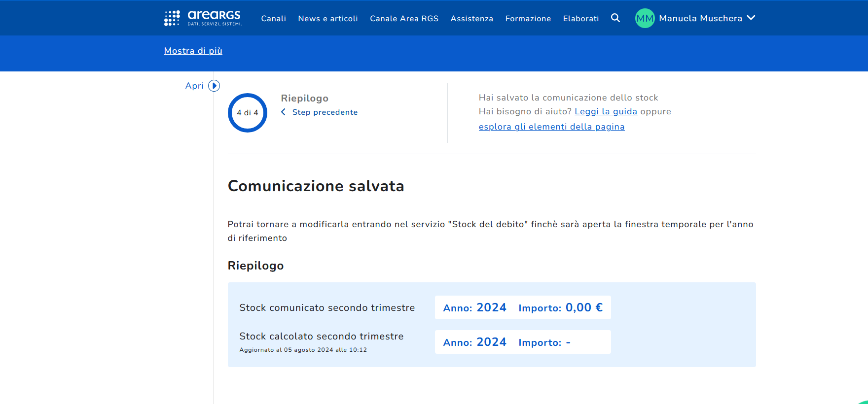
Task: Click esplora gli elementi della pagina
Action: (551, 127)
